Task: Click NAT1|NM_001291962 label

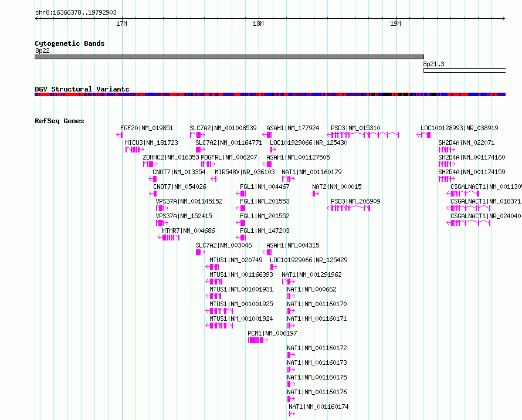Action: 311,275
